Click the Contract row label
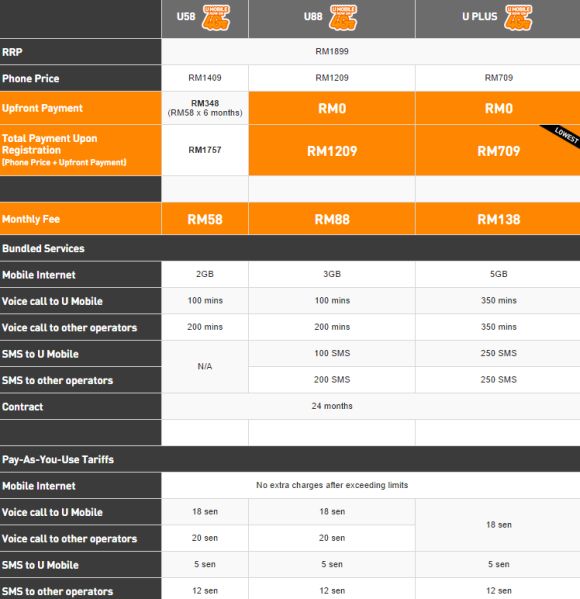Image resolution: width=580 pixels, height=599 pixels. 23,406
